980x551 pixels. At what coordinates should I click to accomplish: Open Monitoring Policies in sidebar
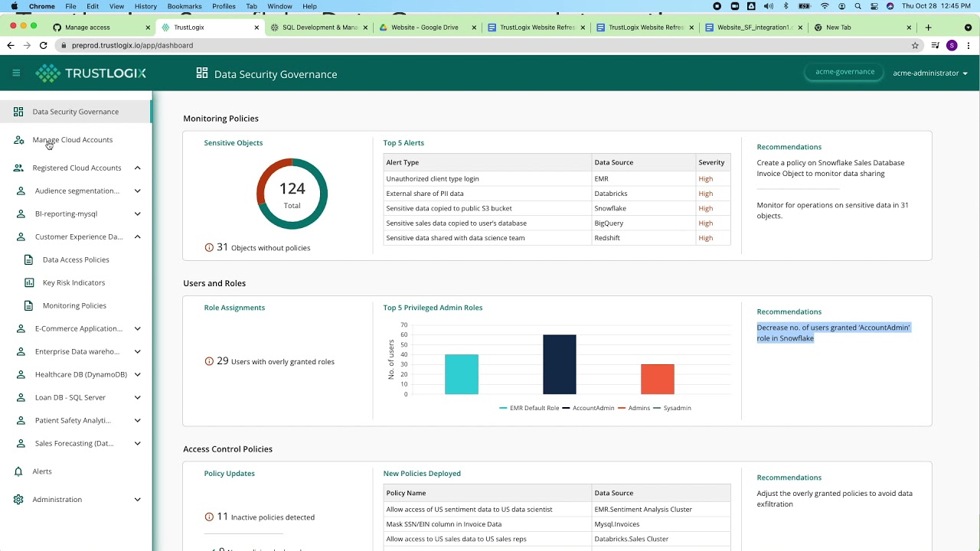tap(74, 305)
